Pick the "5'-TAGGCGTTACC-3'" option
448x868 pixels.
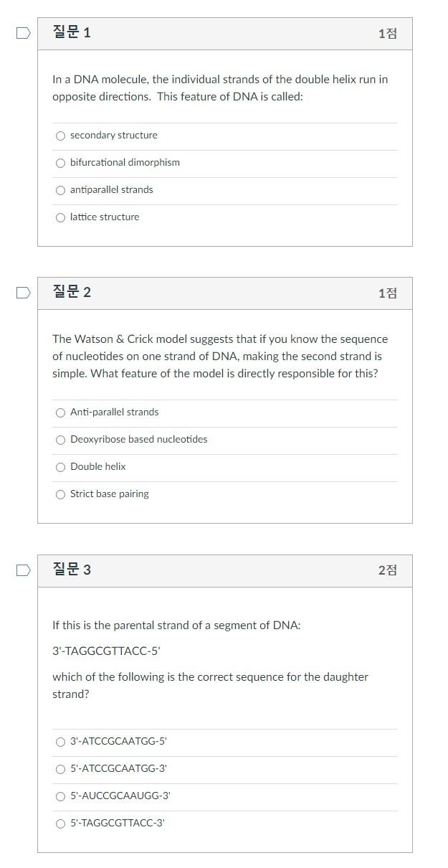pos(61,824)
